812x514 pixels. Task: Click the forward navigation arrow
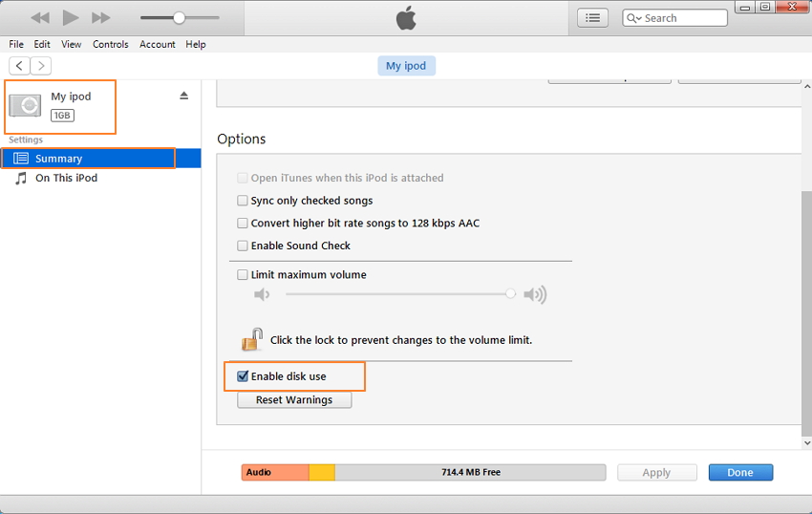point(41,66)
